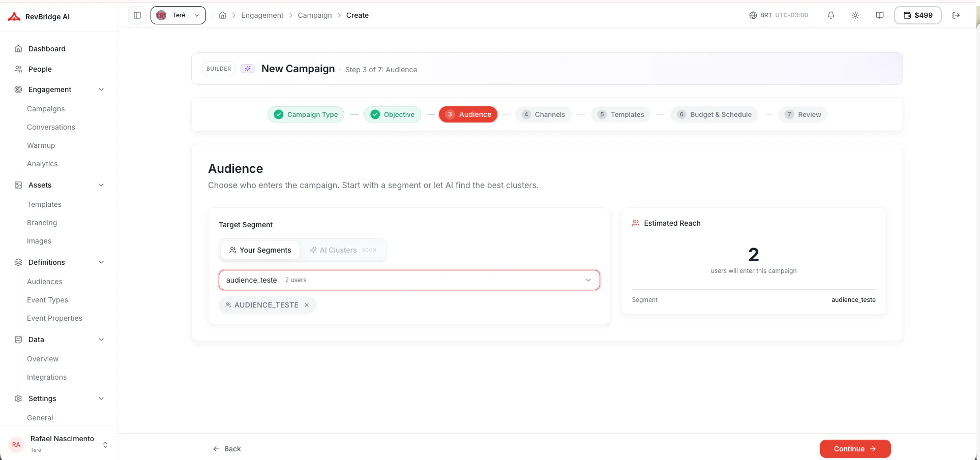
Task: Click the RevBridge AI logo
Action: click(14, 17)
